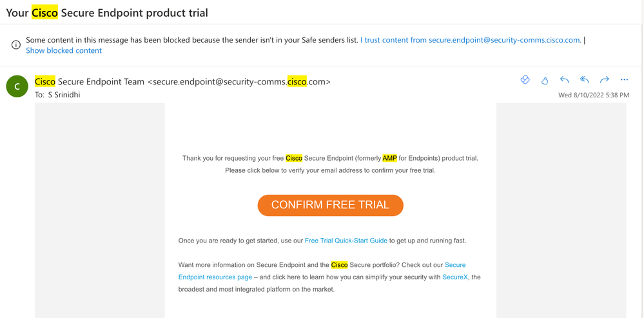Open the Viva Insights icon beside the thumbs-up
Screen dimensions: 644x318
click(525, 80)
